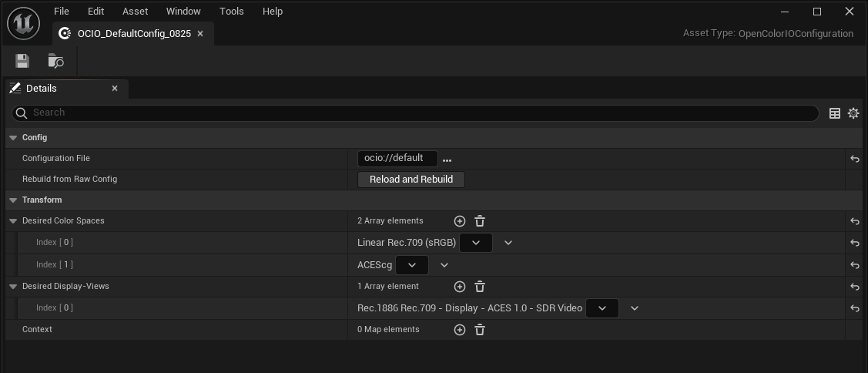Click the ocio://default configuration file field

(397, 159)
